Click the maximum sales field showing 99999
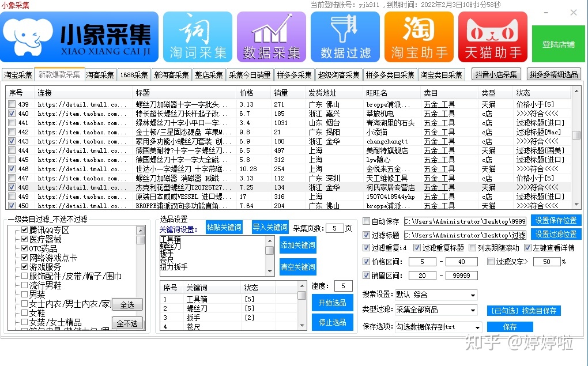The width and height of the screenshot is (588, 366). [461, 276]
